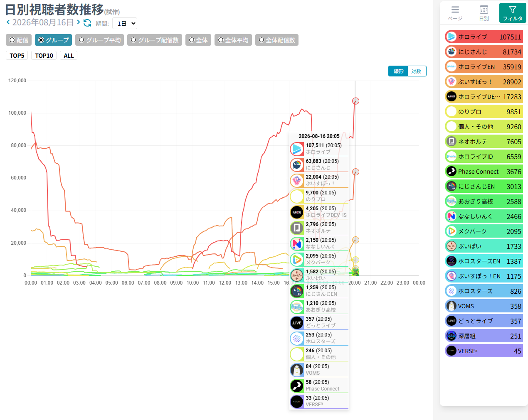Viewport: 528px width, 420px height.
Task: Click tooltip row 63,883 にじさんじ
Action: point(319,165)
